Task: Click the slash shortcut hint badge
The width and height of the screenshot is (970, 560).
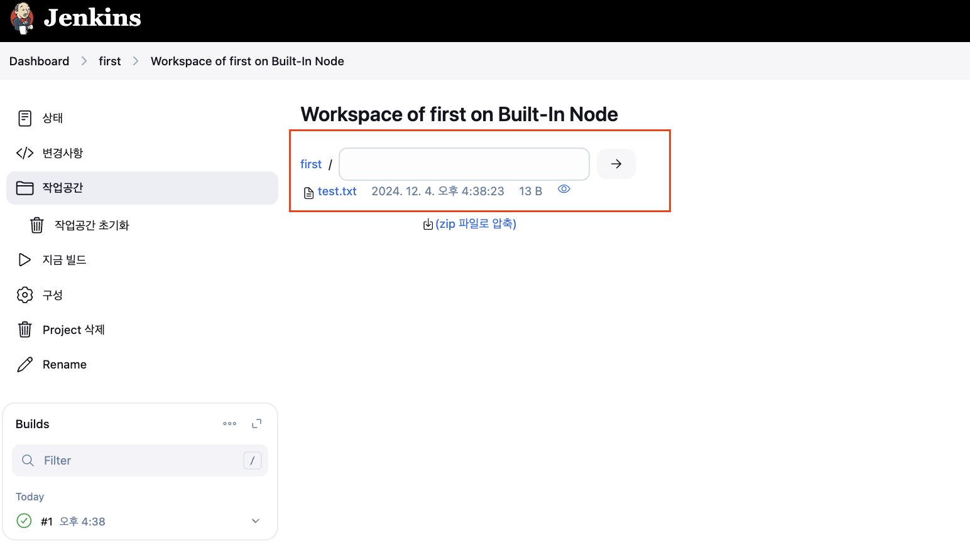Action: coord(253,461)
